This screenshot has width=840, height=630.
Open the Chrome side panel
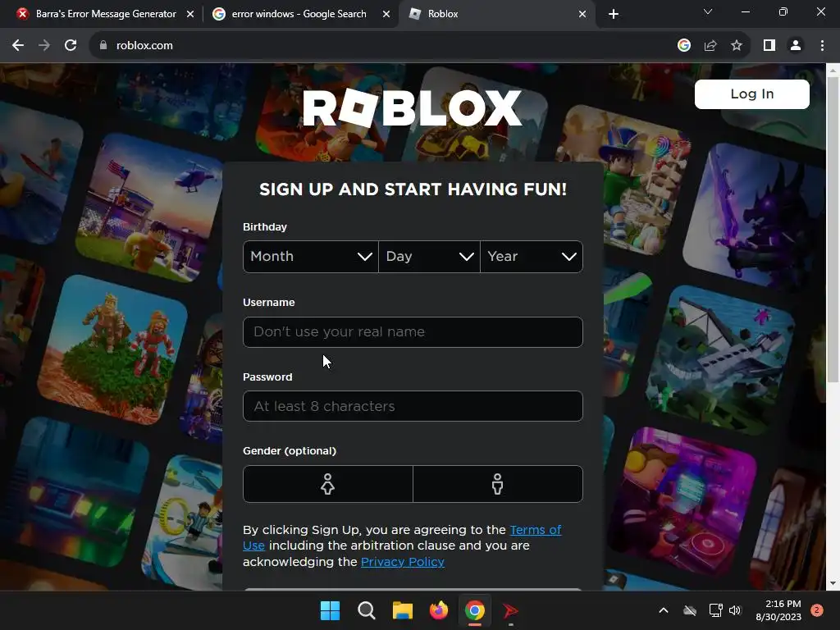point(769,46)
